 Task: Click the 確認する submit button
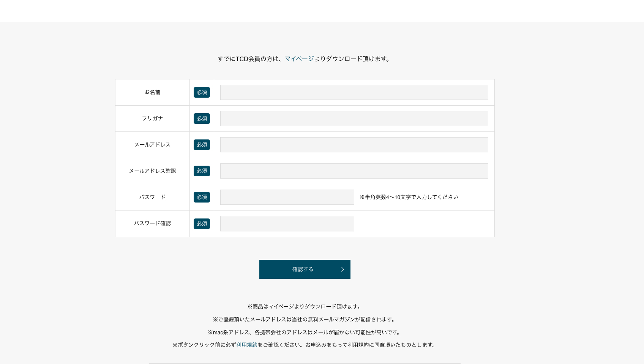tap(305, 269)
